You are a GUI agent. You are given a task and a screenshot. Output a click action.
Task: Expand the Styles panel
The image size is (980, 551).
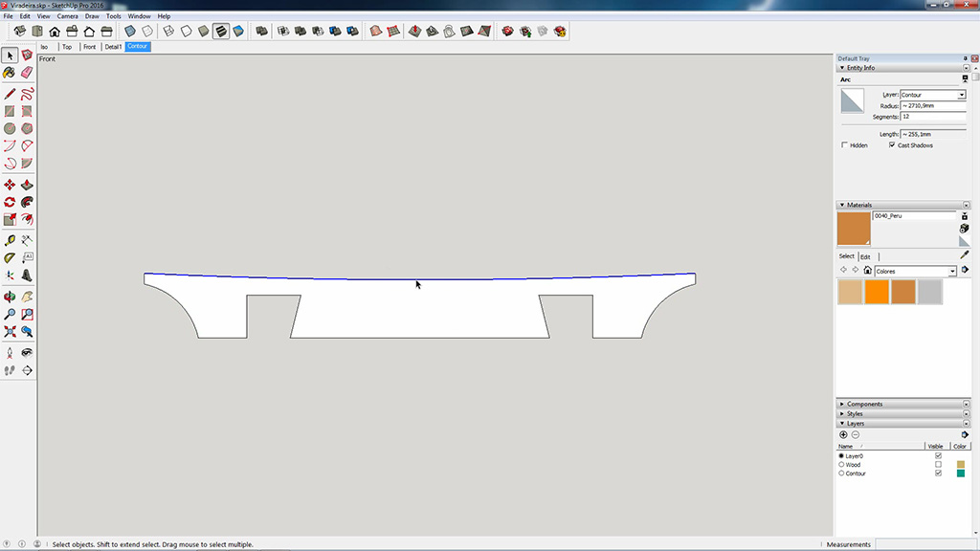pyautogui.click(x=842, y=413)
